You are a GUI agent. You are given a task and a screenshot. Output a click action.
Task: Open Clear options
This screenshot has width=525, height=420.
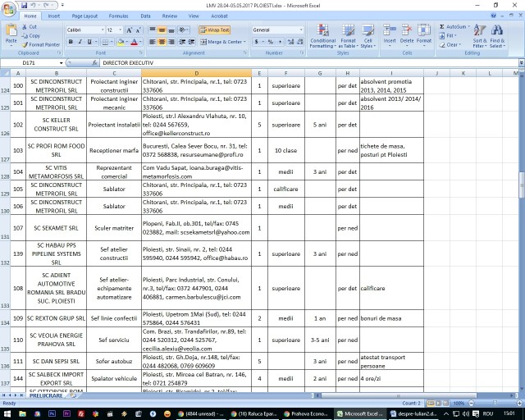pyautogui.click(x=450, y=44)
